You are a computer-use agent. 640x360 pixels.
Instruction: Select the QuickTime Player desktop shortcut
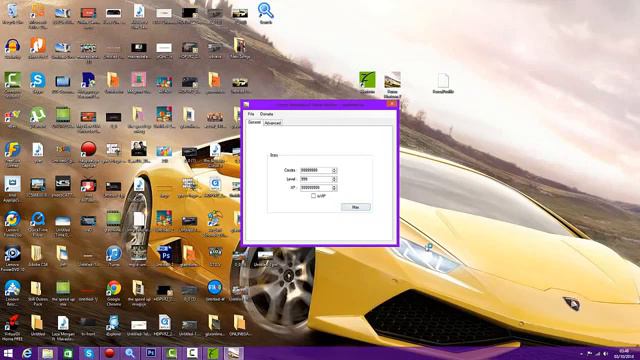click(x=38, y=224)
